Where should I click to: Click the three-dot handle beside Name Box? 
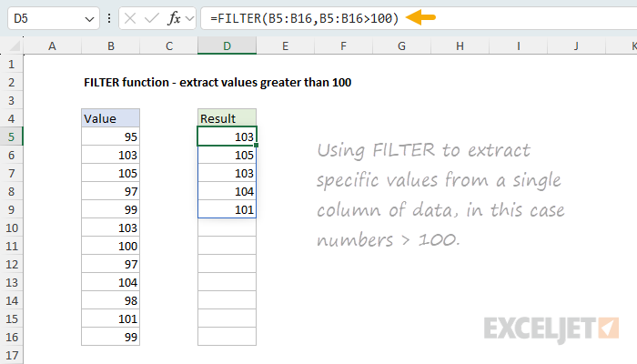click(x=109, y=18)
